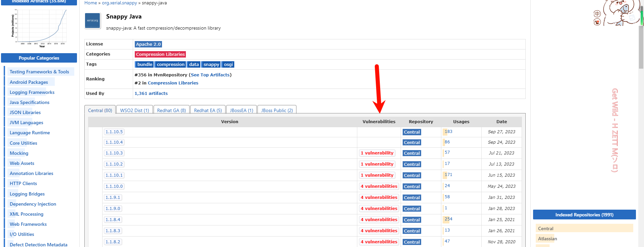
Task: Open Compression Libraries ranking link
Action: (x=173, y=83)
